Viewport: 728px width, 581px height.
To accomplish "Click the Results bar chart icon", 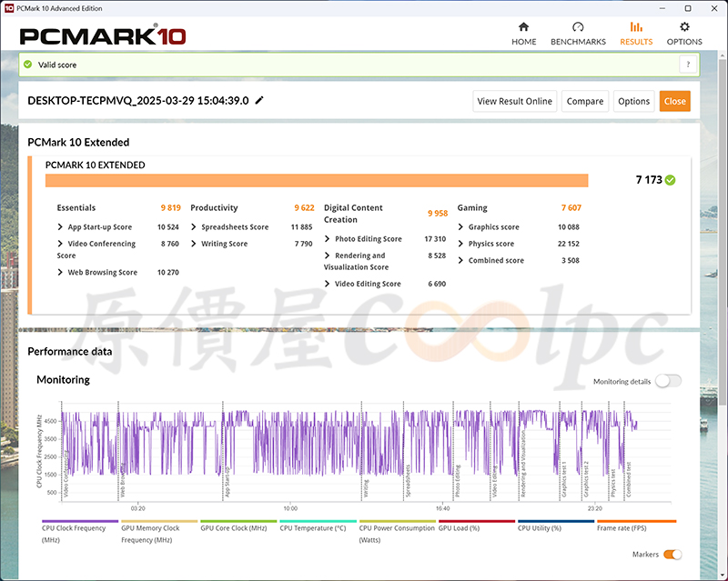I will (x=636, y=27).
